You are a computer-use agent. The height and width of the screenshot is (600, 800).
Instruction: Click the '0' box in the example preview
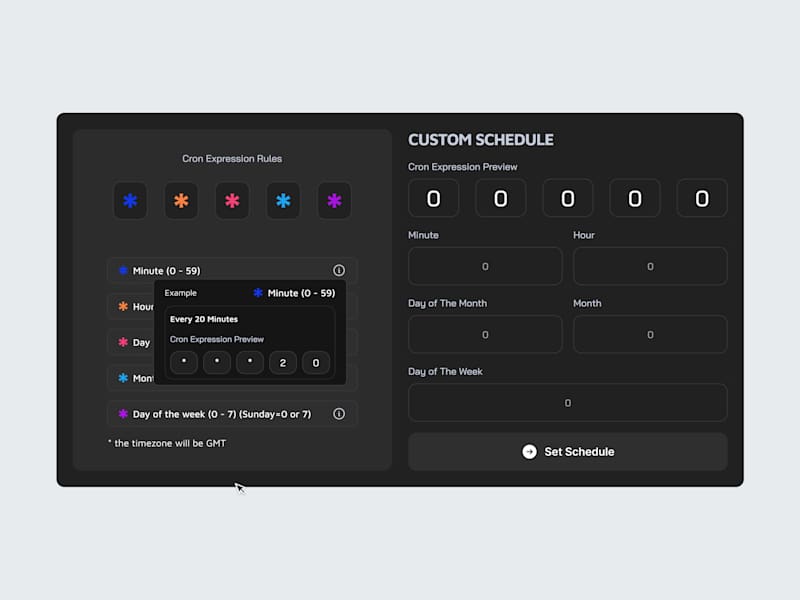(316, 363)
